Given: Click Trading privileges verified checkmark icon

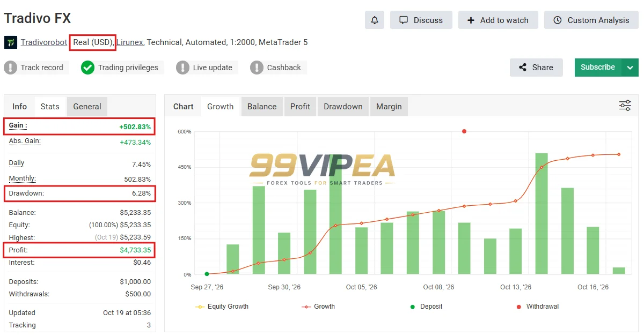Looking at the screenshot, I should [x=87, y=68].
